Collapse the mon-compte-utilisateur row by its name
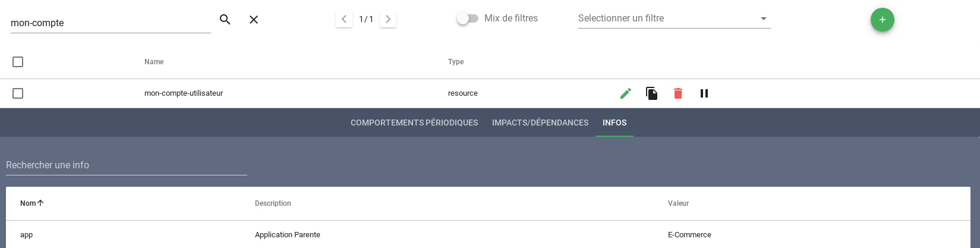 [x=184, y=93]
